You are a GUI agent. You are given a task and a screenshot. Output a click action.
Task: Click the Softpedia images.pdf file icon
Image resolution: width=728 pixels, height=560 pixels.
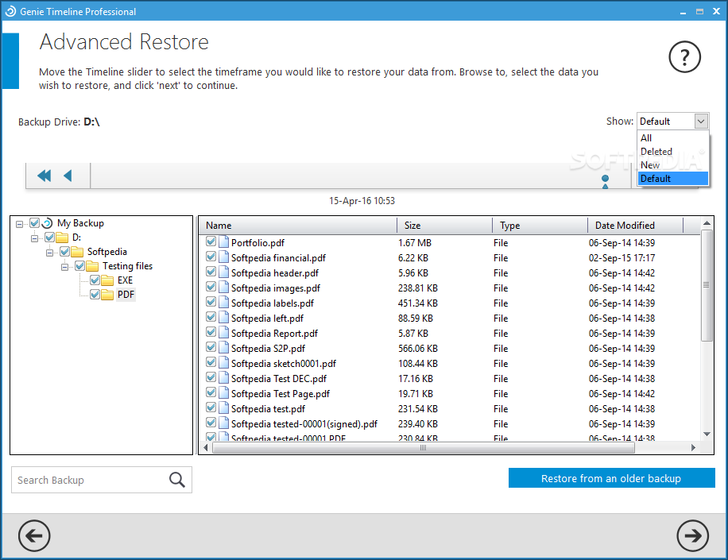[x=223, y=288]
